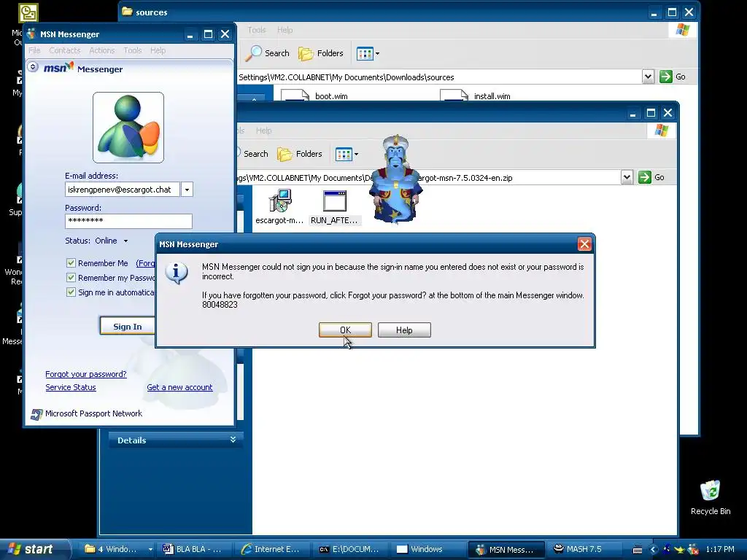Switch to Internet Explorer taskbar item

(273, 549)
